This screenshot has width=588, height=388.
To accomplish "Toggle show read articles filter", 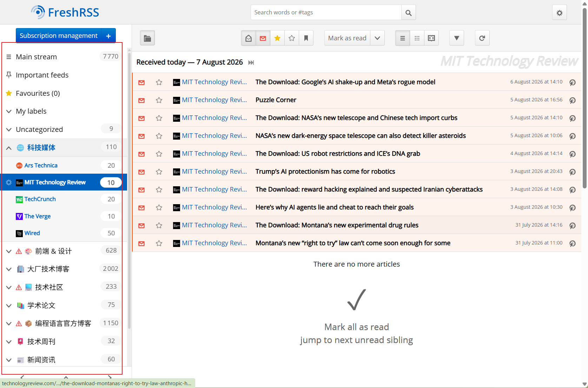I will click(249, 38).
